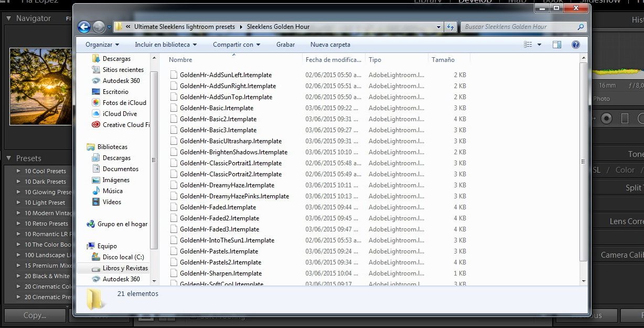Viewport: 644px width, 328px height.
Task: Click the Forward navigation arrow in Explorer
Action: tap(99, 27)
